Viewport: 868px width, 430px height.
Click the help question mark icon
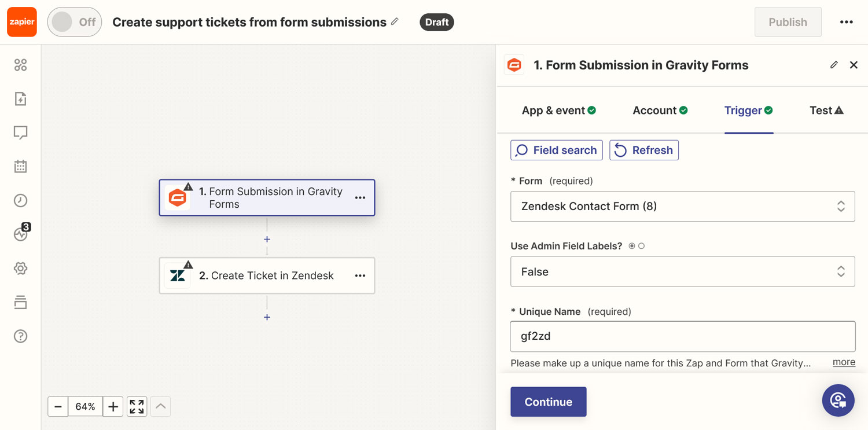click(x=21, y=336)
